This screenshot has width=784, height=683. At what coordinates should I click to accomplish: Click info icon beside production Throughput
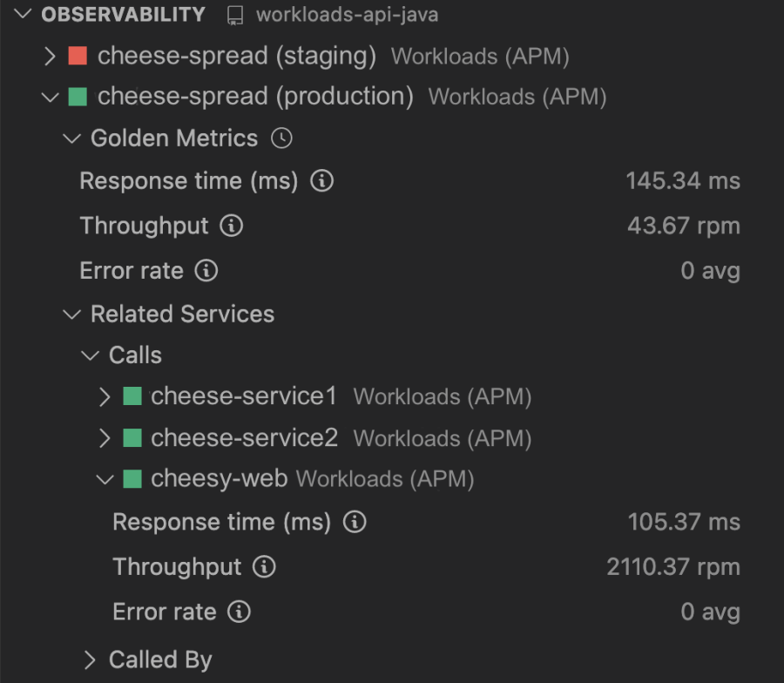click(x=231, y=226)
